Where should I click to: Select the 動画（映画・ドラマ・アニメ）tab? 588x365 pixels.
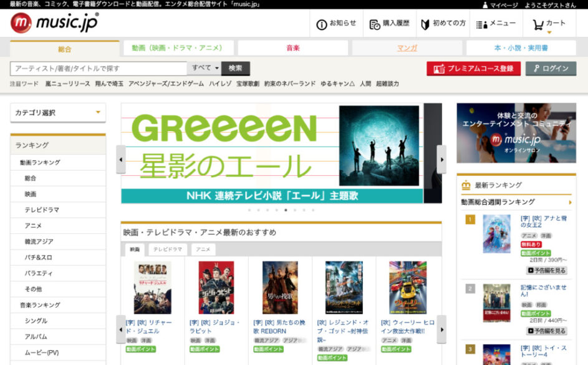pos(178,48)
